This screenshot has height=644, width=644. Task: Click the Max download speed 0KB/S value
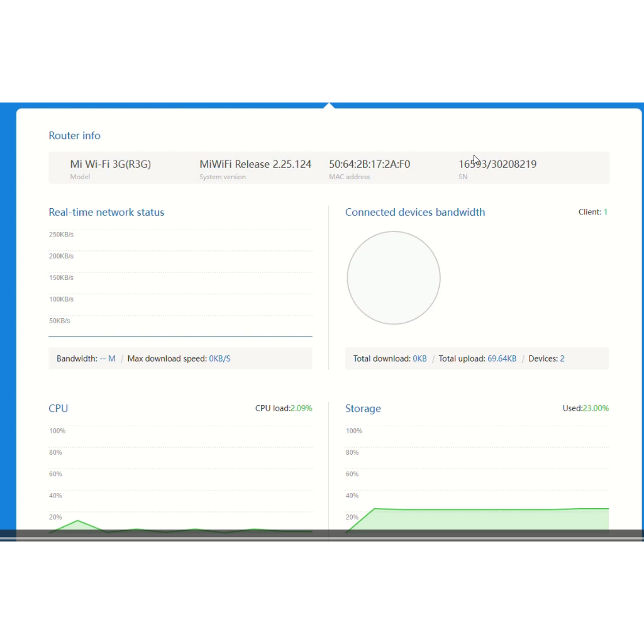point(219,358)
